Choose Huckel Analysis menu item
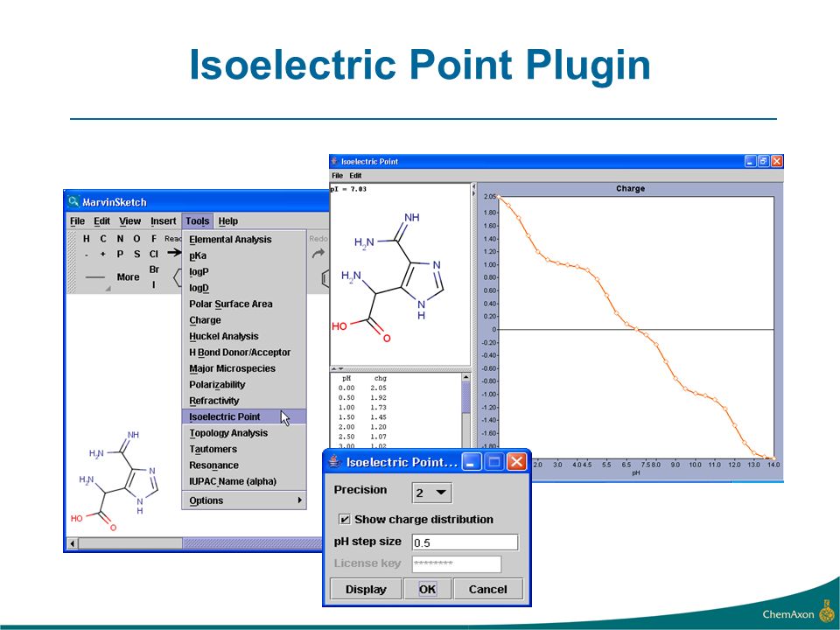Screen dimensions: 840x630 (244, 336)
